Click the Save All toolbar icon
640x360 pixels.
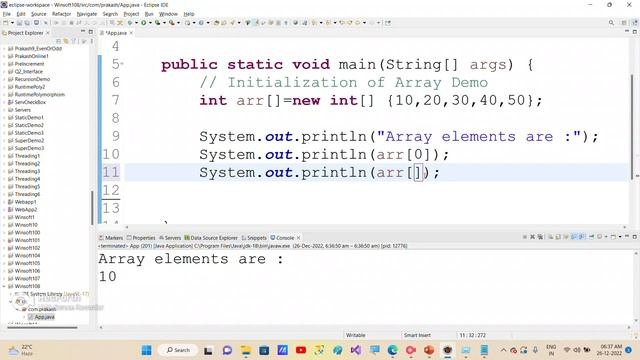pos(27,23)
